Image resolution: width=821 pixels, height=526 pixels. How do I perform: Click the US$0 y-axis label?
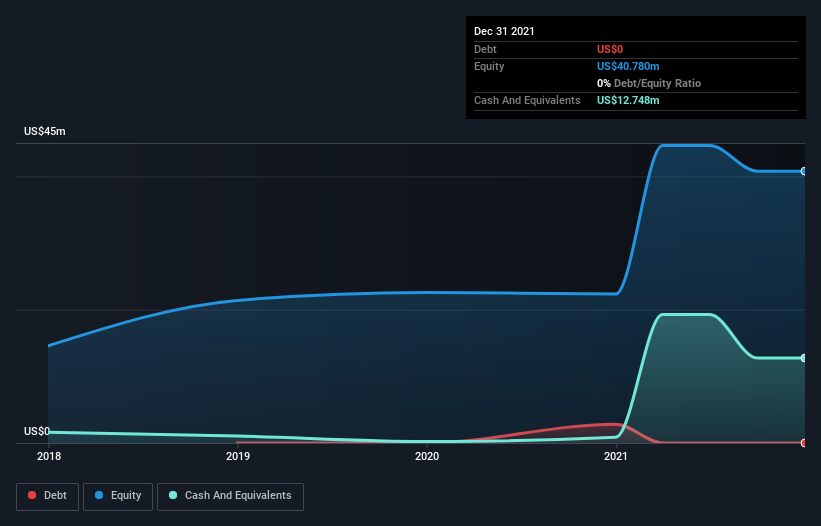pos(37,431)
